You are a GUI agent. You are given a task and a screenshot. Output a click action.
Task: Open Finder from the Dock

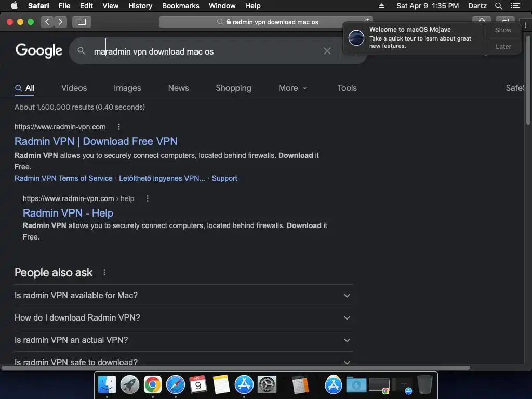pyautogui.click(x=107, y=384)
